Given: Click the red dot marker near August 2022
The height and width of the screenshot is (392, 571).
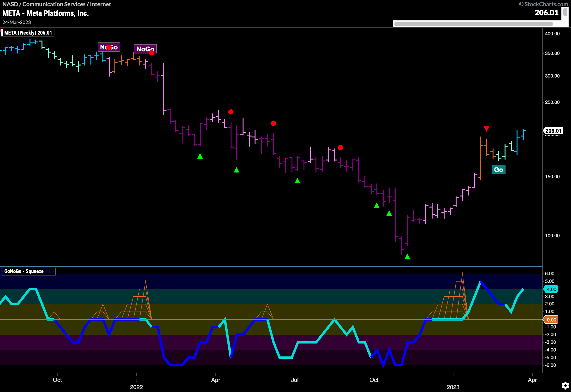Looking at the screenshot, I should tap(340, 148).
